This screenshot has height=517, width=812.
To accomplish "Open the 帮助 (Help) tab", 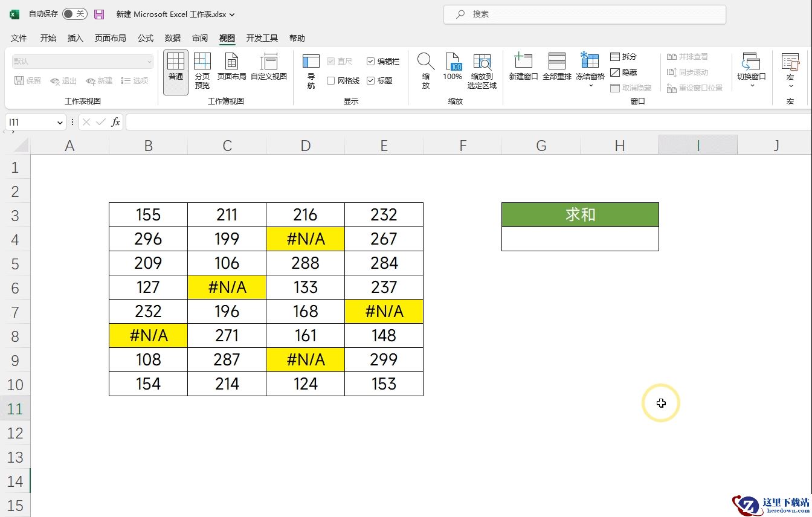I will pos(297,38).
